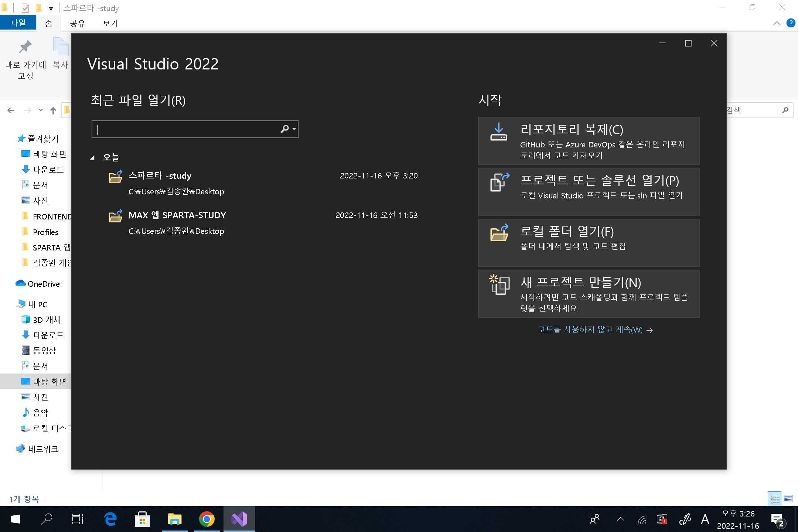The image size is (798, 532).
Task: Select 음악 in Explorer sidebar
Action: 40,412
